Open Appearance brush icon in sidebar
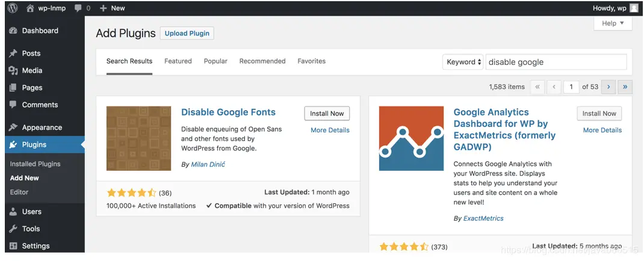Viewport: 644px width, 261px height. click(x=13, y=127)
